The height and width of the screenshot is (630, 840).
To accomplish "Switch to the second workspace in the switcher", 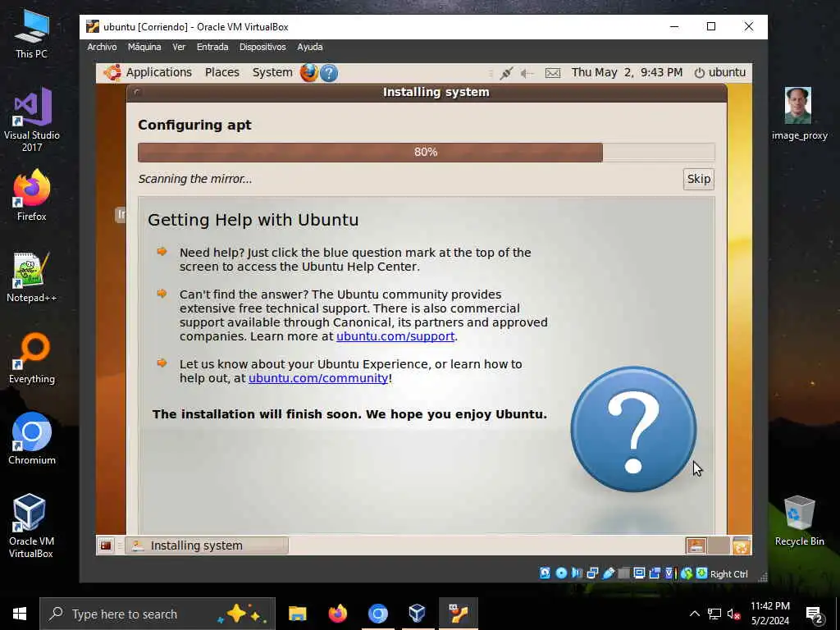I will [x=719, y=546].
